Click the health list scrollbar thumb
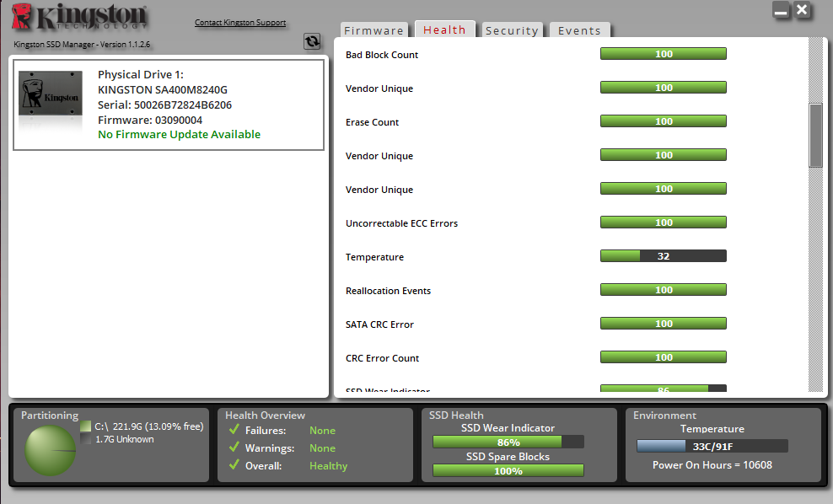 [x=815, y=136]
